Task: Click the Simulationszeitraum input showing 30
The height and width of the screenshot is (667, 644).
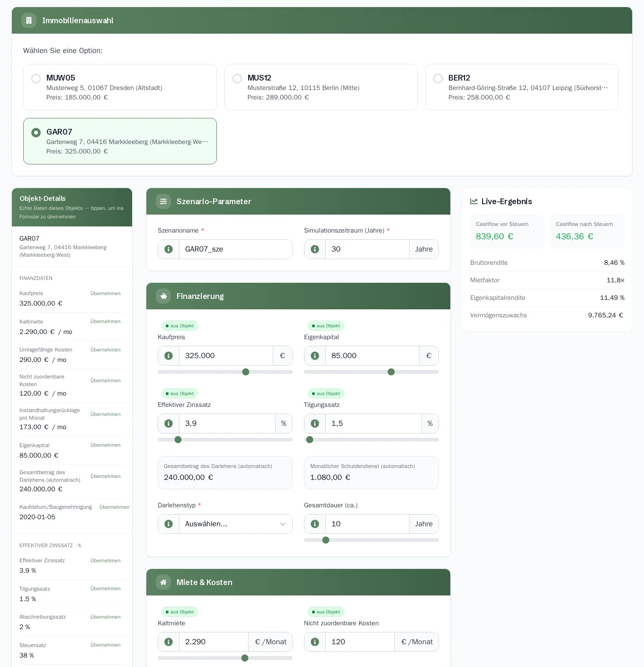Action: 367,249
